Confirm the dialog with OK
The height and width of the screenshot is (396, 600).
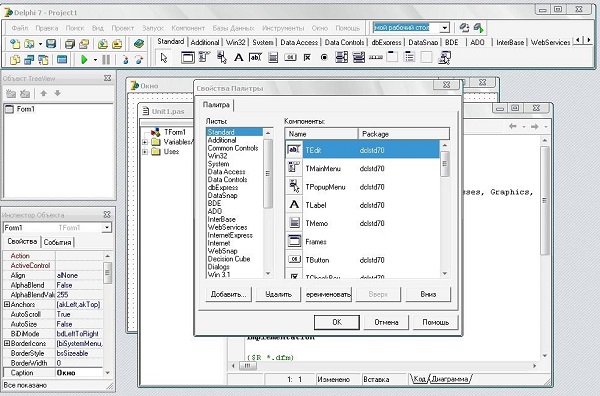coord(337,322)
